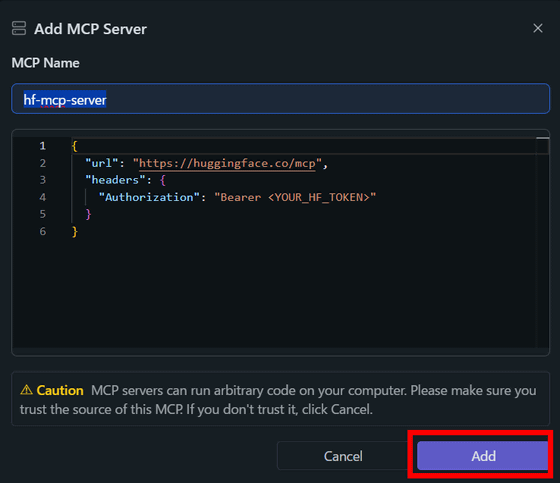Focus the MCP Name input field
This screenshot has height=483, width=560.
pos(280,99)
